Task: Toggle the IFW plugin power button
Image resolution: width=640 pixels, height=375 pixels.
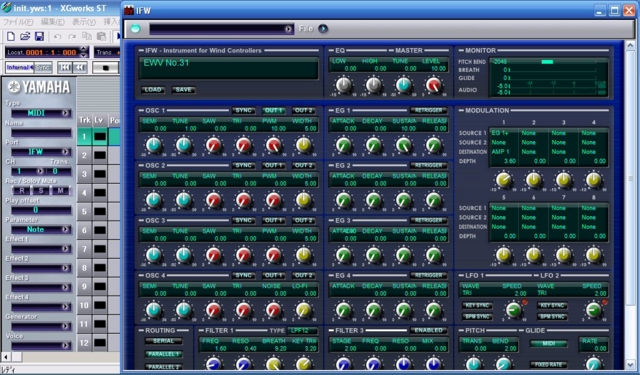Action: point(136,29)
